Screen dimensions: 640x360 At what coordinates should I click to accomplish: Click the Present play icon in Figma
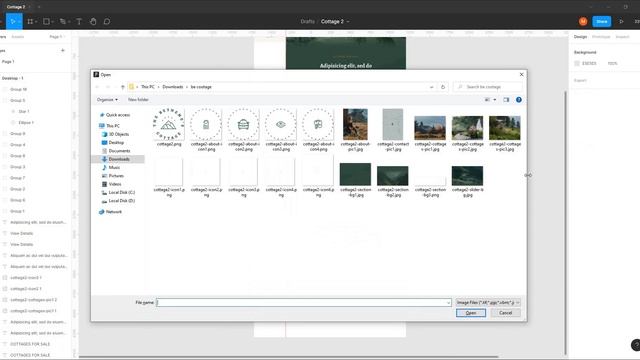click(x=621, y=21)
